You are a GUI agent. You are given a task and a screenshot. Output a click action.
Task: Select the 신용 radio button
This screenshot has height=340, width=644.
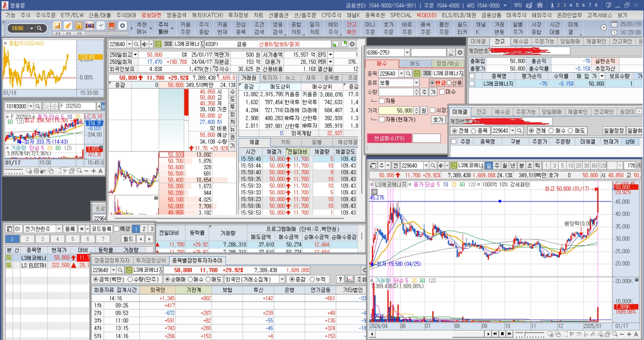[x=449, y=83]
